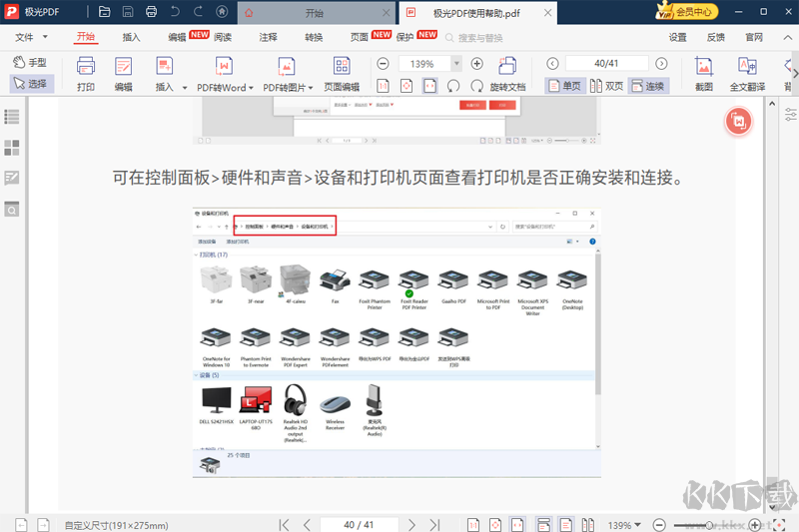Save the document with the floppy disk icon

(x=128, y=12)
